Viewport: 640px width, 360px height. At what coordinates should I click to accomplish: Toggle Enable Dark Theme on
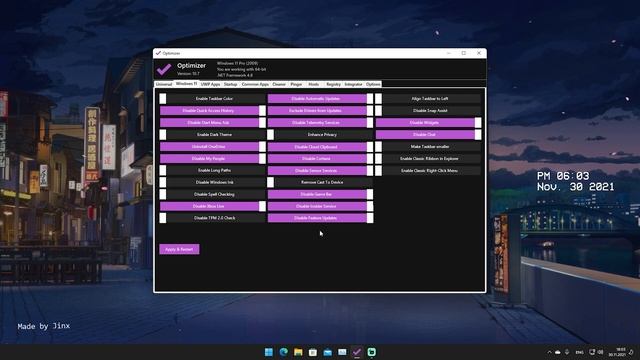pyautogui.click(x=212, y=134)
